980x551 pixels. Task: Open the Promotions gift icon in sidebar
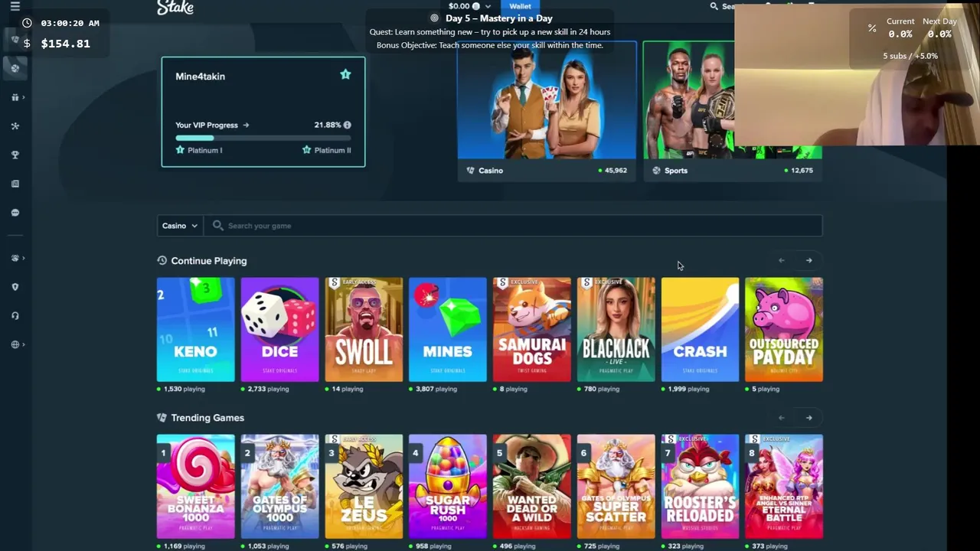pos(15,97)
